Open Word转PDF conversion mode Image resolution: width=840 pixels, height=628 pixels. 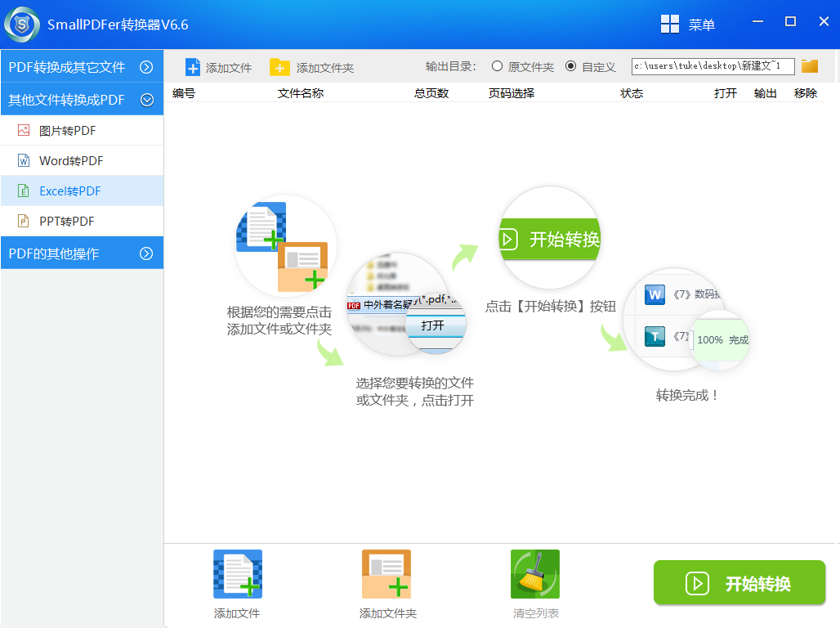pyautogui.click(x=24, y=160)
